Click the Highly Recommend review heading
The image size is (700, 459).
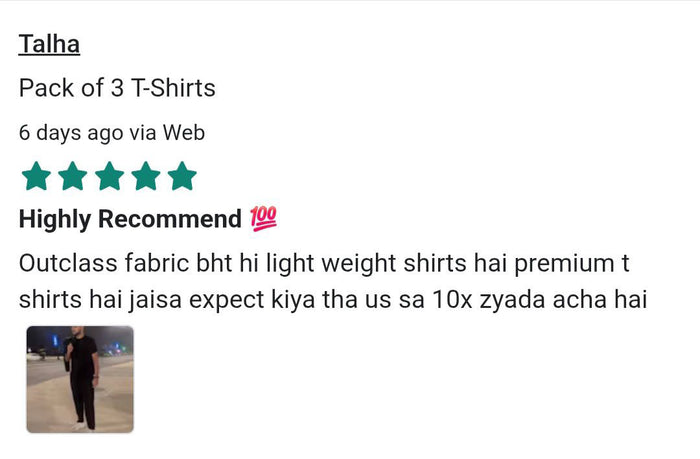[130, 219]
